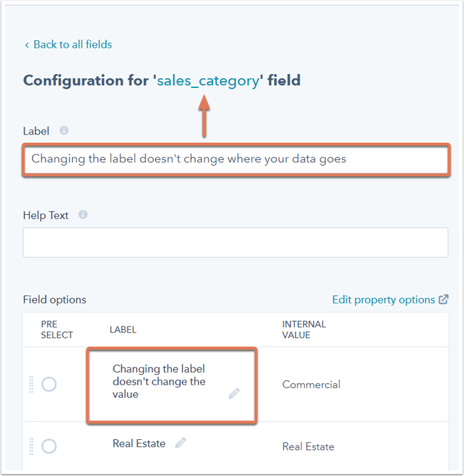The width and height of the screenshot is (464, 476).
Task: Click the PRE SELECT column header
Action: tap(57, 330)
